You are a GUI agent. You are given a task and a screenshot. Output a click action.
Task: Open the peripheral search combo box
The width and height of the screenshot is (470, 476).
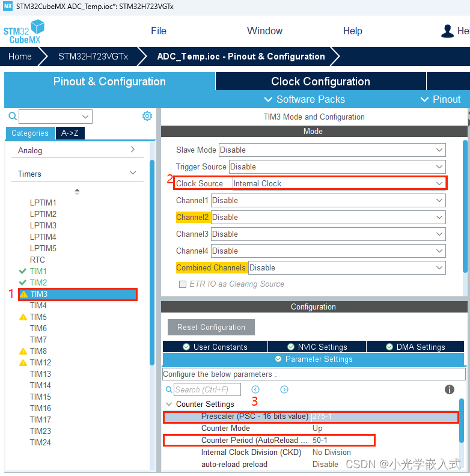[55, 117]
